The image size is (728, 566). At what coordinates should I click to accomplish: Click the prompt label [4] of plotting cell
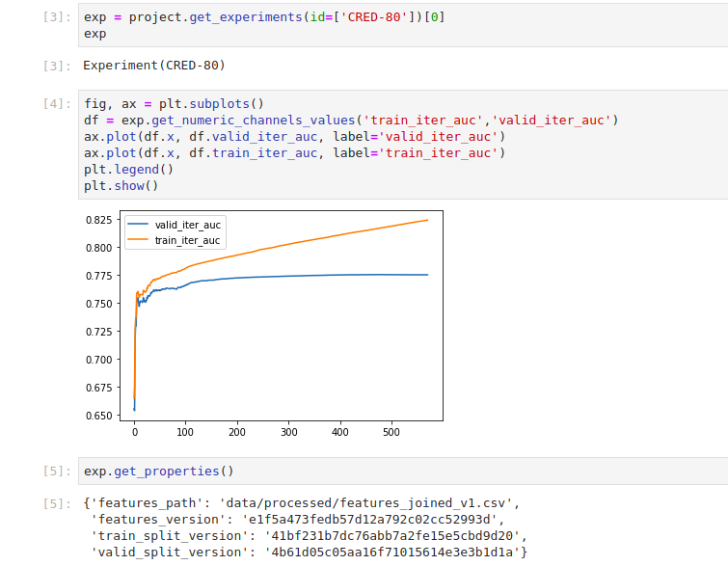(57, 103)
